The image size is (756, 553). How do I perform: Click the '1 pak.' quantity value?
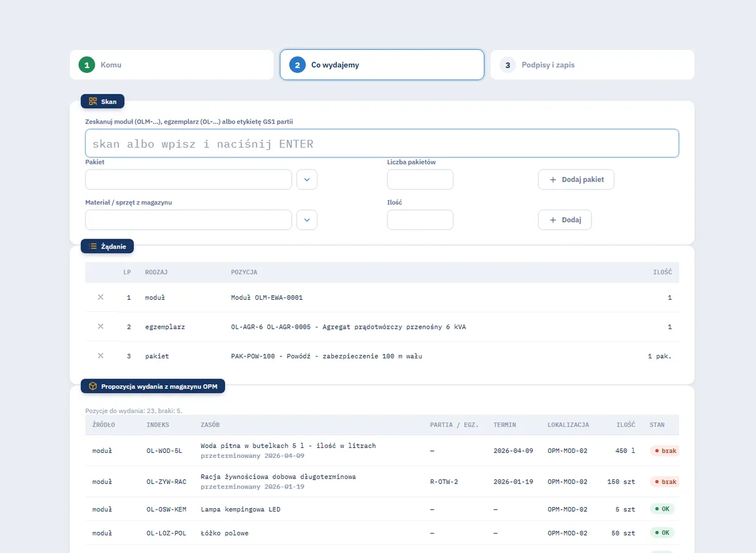[660, 356]
